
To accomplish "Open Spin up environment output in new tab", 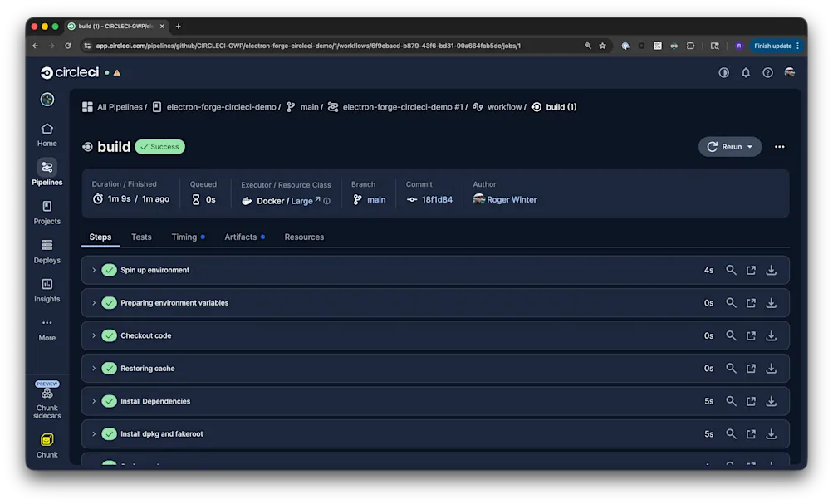I will click(751, 271).
